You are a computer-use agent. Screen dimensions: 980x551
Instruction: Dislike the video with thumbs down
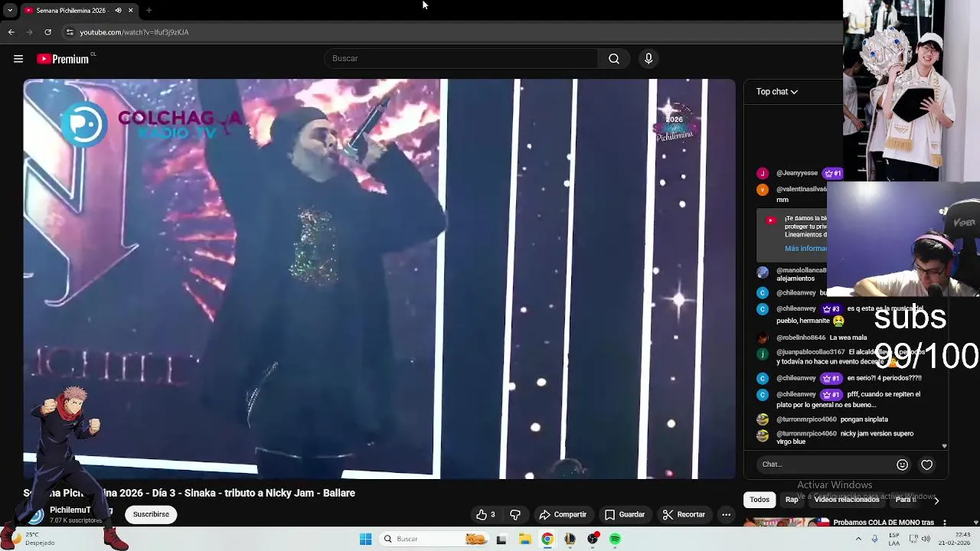[x=515, y=514]
